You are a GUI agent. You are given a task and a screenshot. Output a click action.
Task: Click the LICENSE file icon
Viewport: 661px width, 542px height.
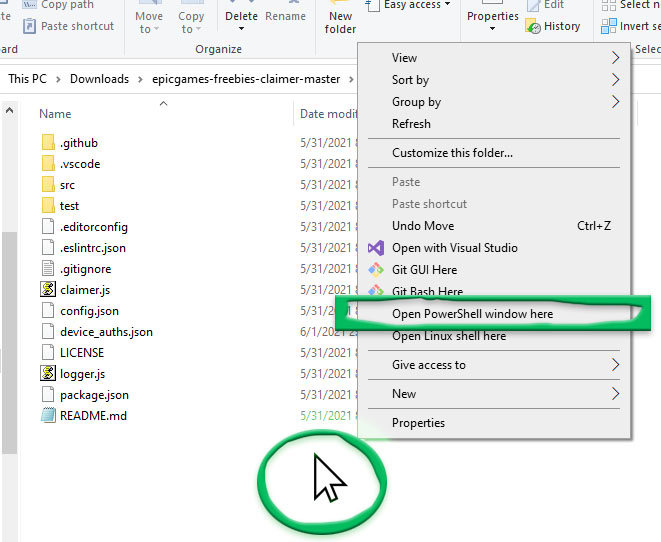[x=48, y=352]
